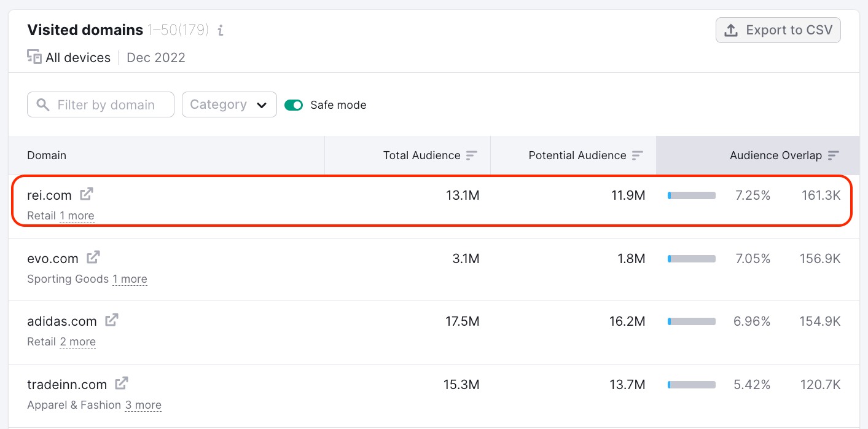Image resolution: width=868 pixels, height=429 pixels.
Task: Open tradeinn.com external link icon
Action: pos(122,384)
